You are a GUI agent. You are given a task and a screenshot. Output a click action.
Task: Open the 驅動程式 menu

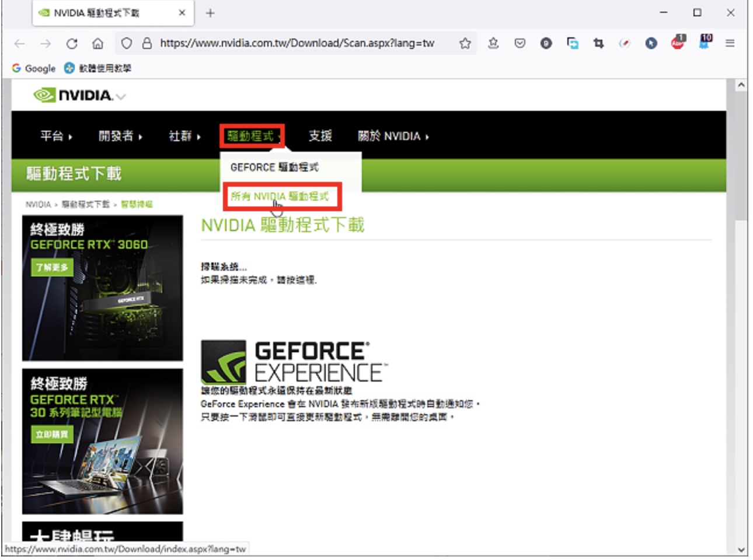[252, 136]
